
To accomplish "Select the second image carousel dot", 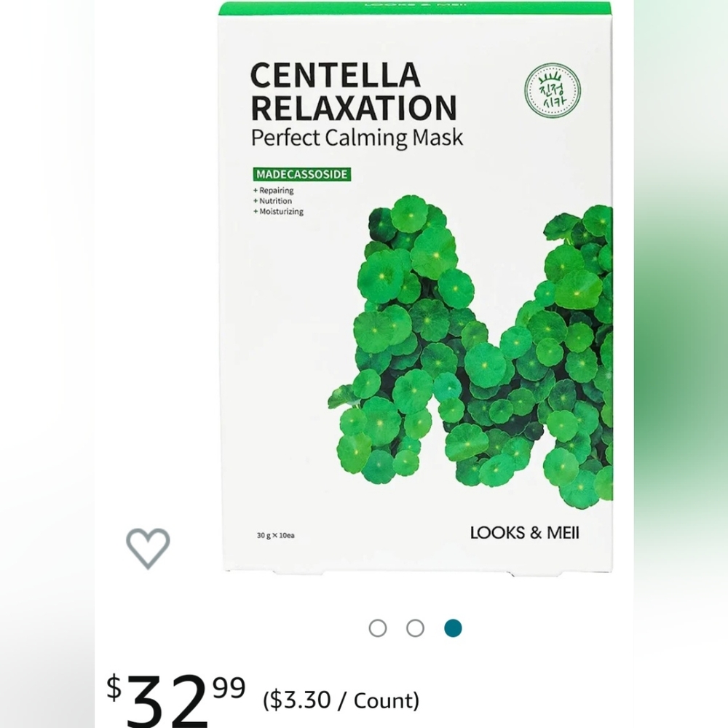I will coord(416,627).
